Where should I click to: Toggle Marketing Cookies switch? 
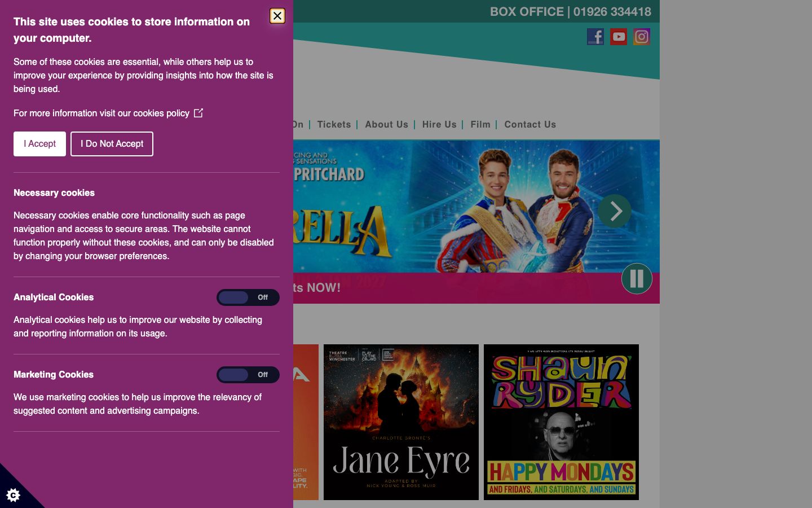(x=248, y=375)
